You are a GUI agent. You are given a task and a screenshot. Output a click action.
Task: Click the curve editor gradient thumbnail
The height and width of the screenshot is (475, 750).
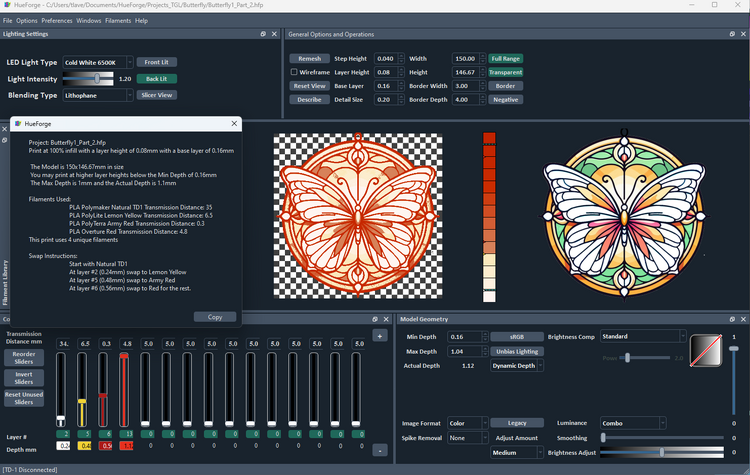click(706, 351)
